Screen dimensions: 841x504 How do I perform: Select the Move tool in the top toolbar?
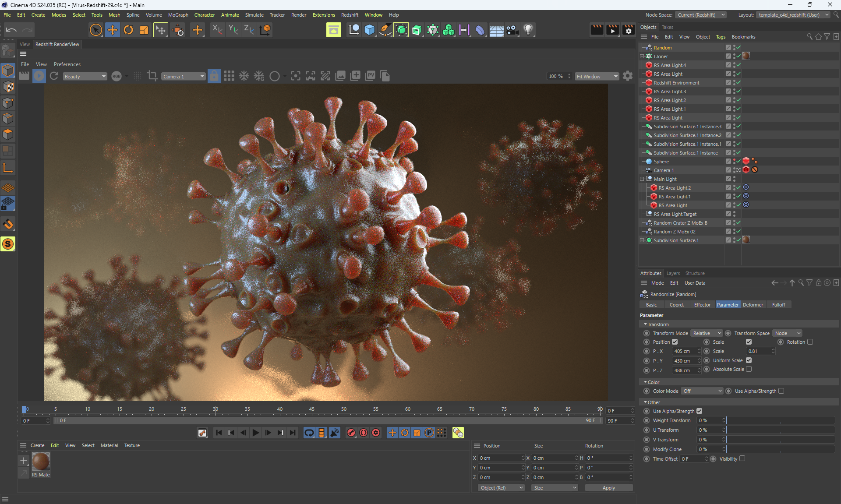[113, 30]
